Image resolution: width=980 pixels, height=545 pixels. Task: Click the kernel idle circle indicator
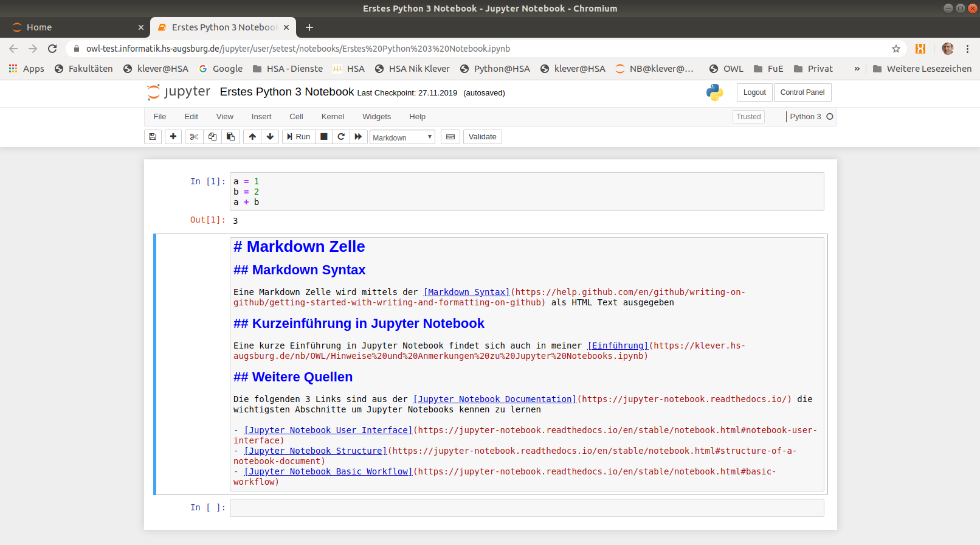click(x=830, y=117)
